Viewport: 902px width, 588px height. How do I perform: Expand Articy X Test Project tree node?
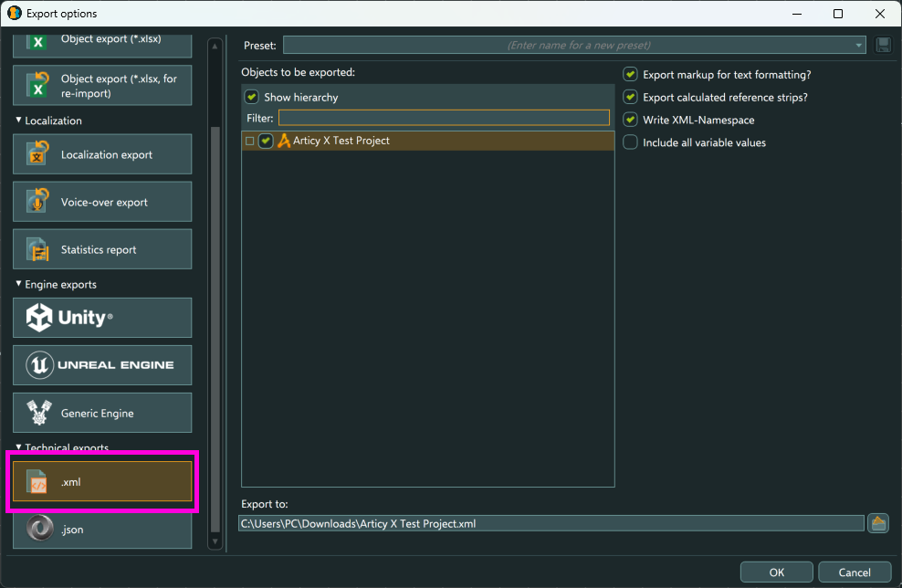coord(249,141)
